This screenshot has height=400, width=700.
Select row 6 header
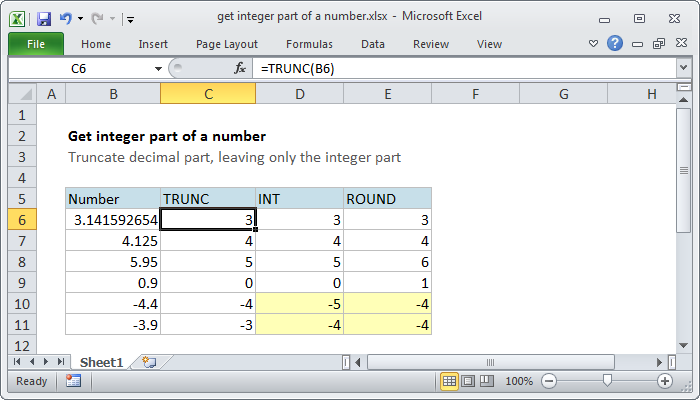click(x=22, y=220)
